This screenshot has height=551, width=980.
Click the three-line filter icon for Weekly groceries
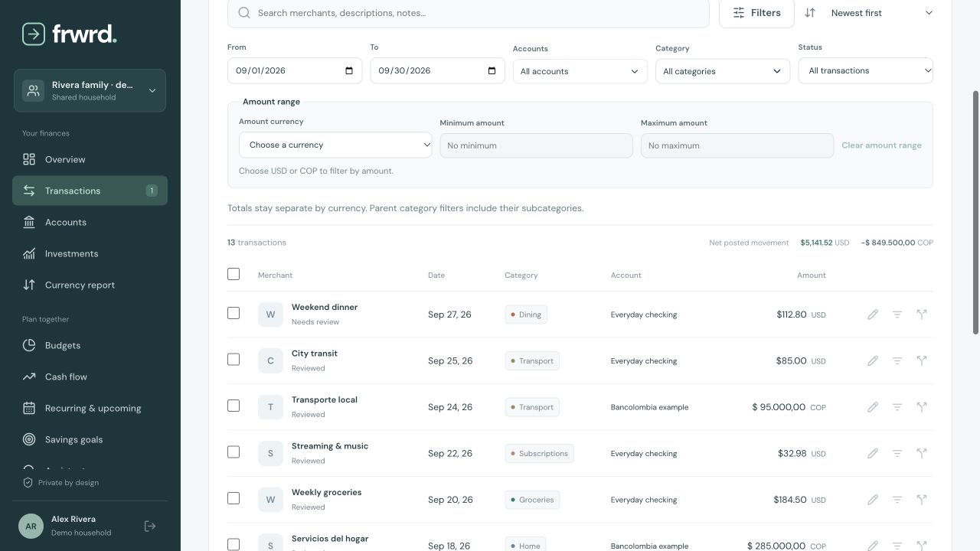coord(897,500)
